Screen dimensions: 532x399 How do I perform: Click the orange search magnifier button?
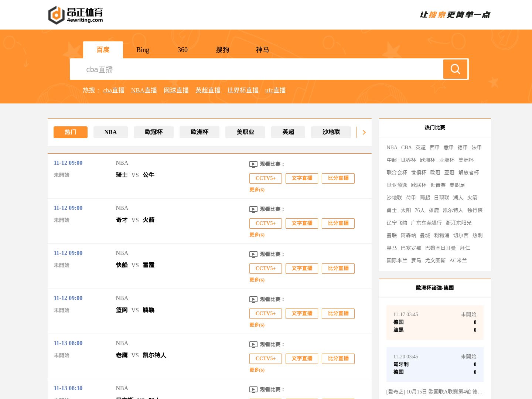click(x=455, y=69)
